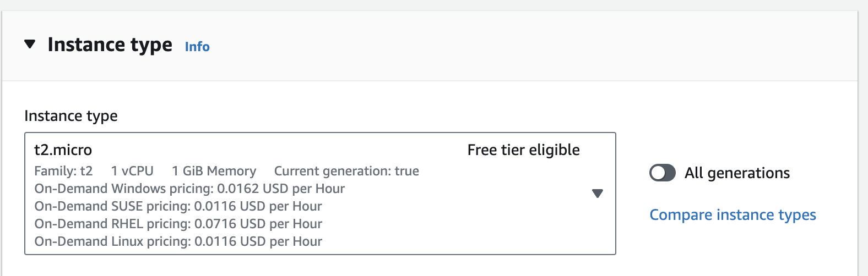Screen dimensions: 868x276
Task: Click the On-Demand Linux pricing line
Action: pos(178,242)
